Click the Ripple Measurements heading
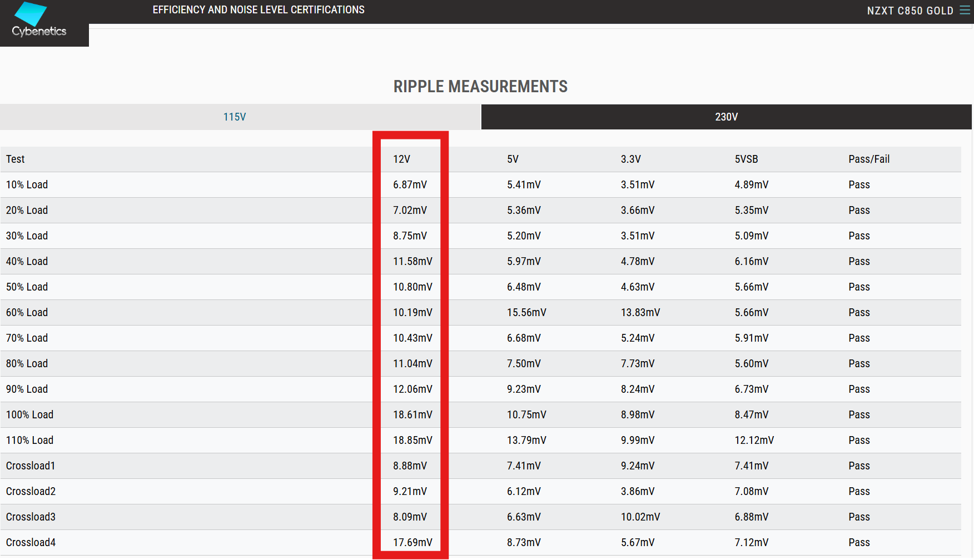 [x=480, y=87]
